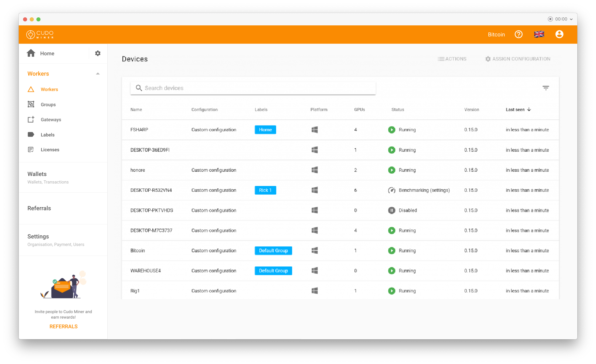Viewport: 596px width, 364px height.
Task: Open the timer dropdown showing 00:00
Action: pyautogui.click(x=560, y=19)
